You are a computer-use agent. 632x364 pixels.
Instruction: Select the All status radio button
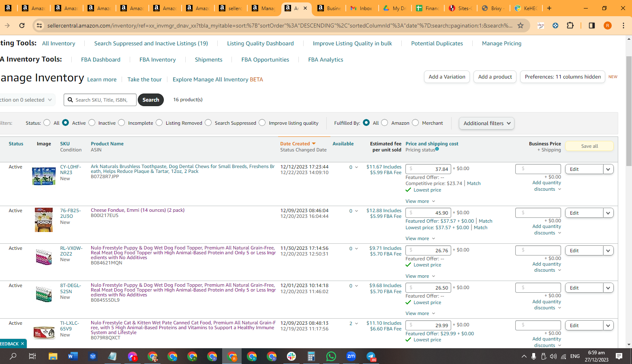(x=47, y=123)
